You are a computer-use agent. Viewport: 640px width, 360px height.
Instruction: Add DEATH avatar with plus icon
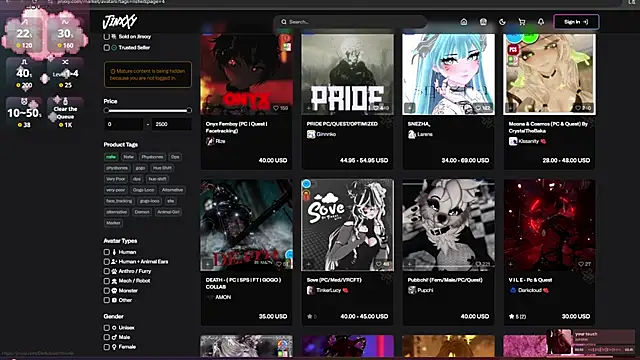[x=207, y=264]
